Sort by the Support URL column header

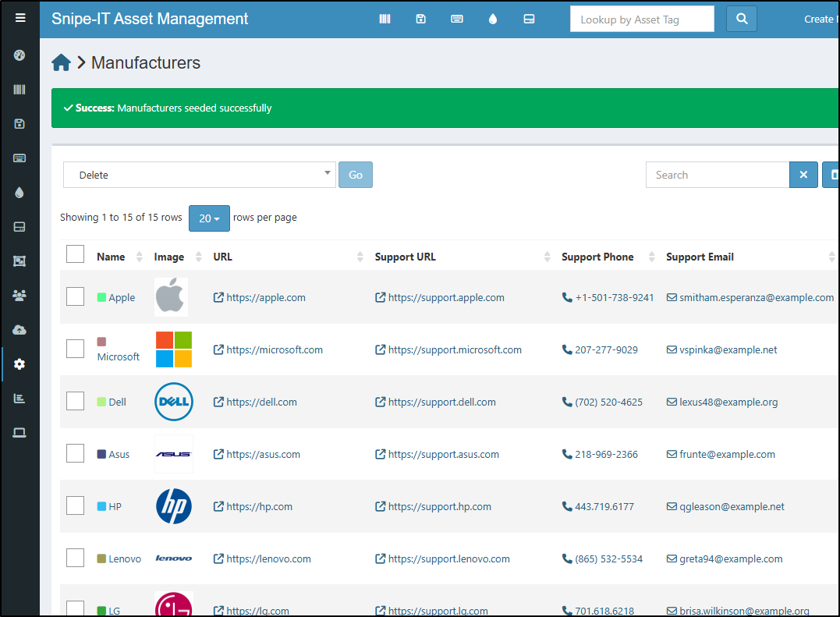tap(406, 257)
